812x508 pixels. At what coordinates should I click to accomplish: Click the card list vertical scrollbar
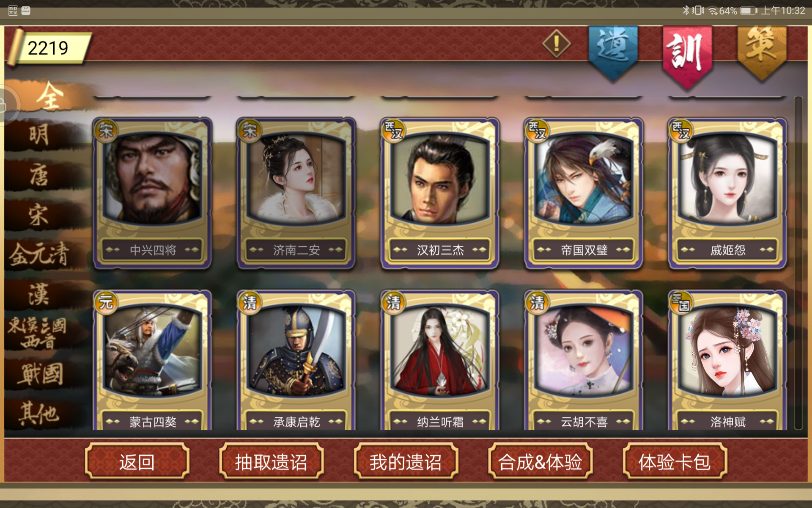798,262
